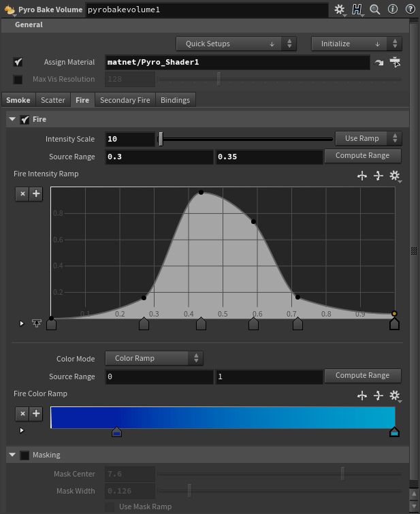Open Fire Color Ramp gear options
This screenshot has height=514, width=420.
395,396
